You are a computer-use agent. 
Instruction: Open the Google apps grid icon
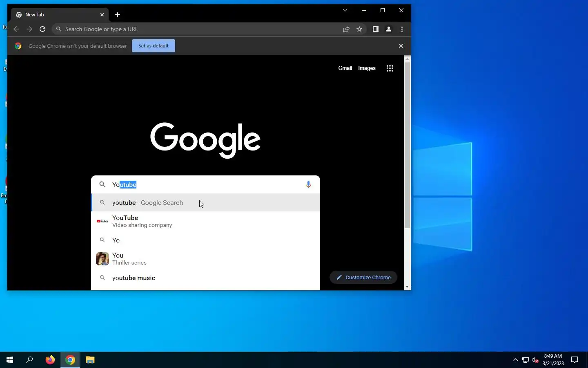point(390,68)
